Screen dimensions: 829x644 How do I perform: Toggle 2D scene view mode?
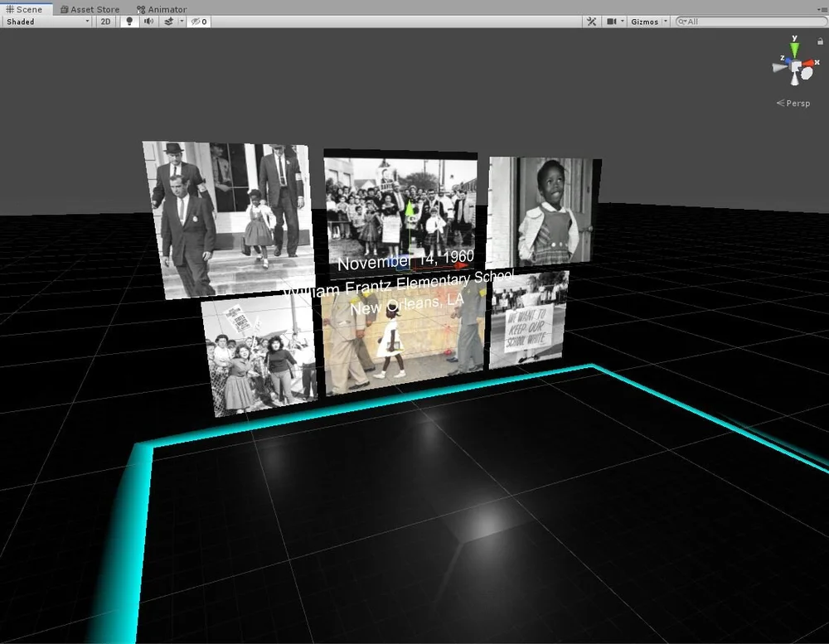(x=105, y=22)
